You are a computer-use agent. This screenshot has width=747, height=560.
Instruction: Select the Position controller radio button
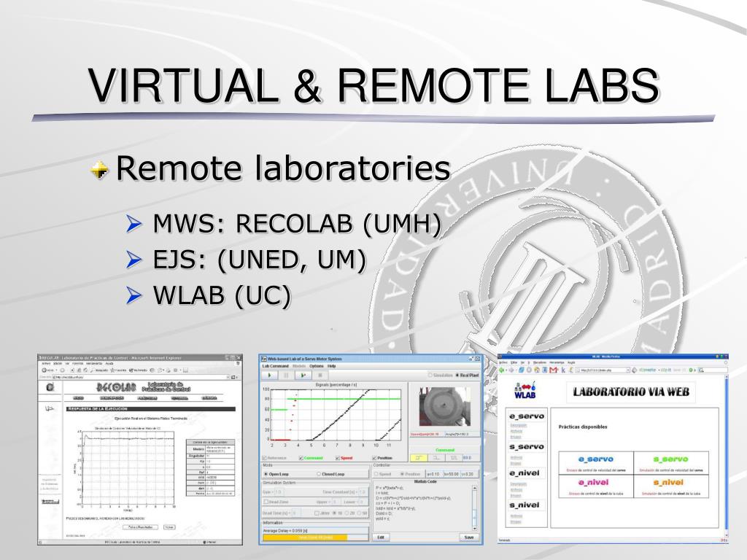coord(403,474)
